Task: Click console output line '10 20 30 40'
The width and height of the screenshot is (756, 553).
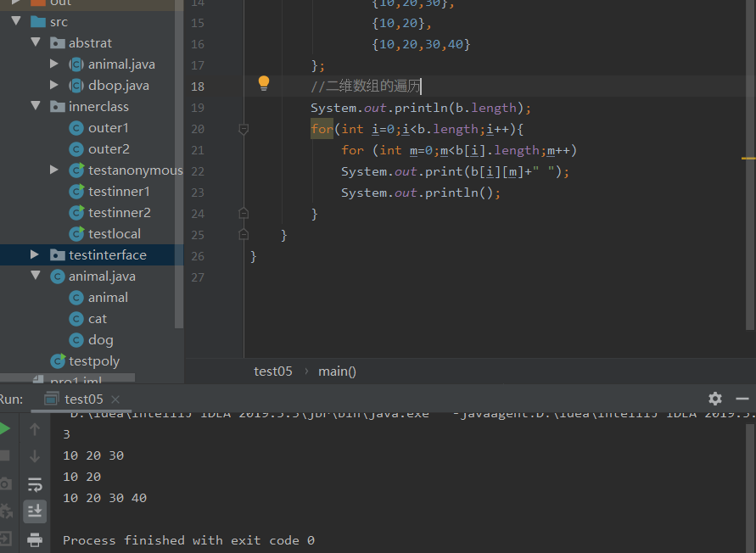Action: [104, 498]
